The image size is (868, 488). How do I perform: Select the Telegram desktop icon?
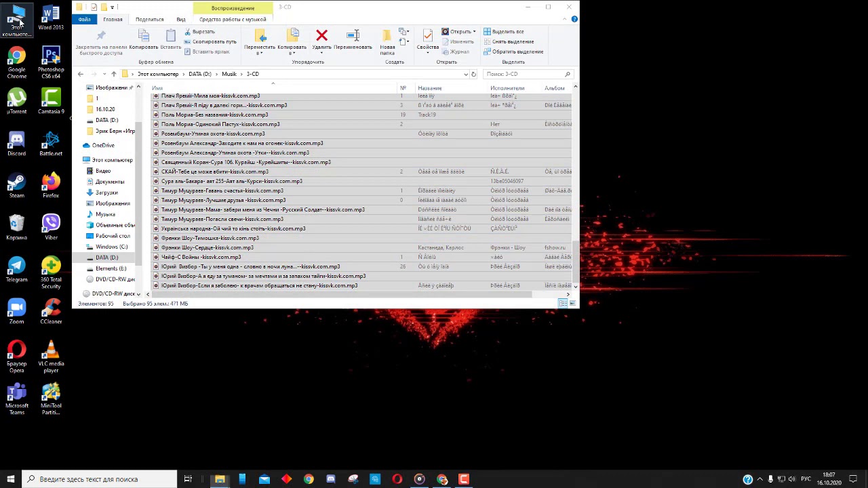point(17,269)
